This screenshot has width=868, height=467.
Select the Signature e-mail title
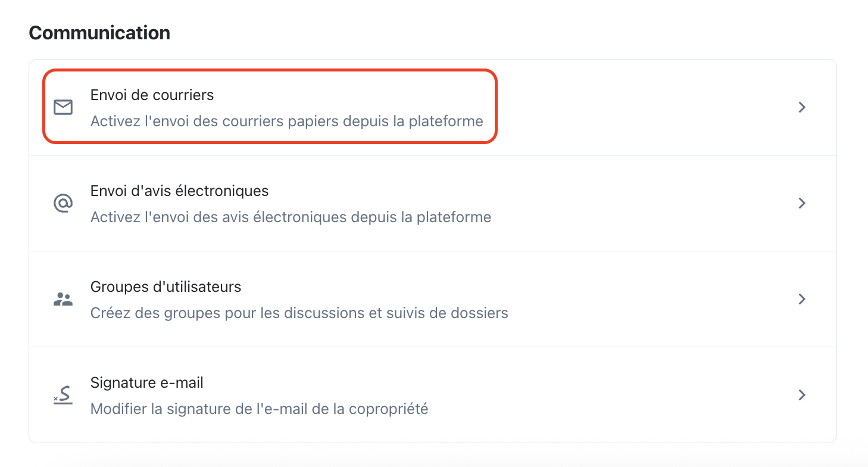coord(147,382)
